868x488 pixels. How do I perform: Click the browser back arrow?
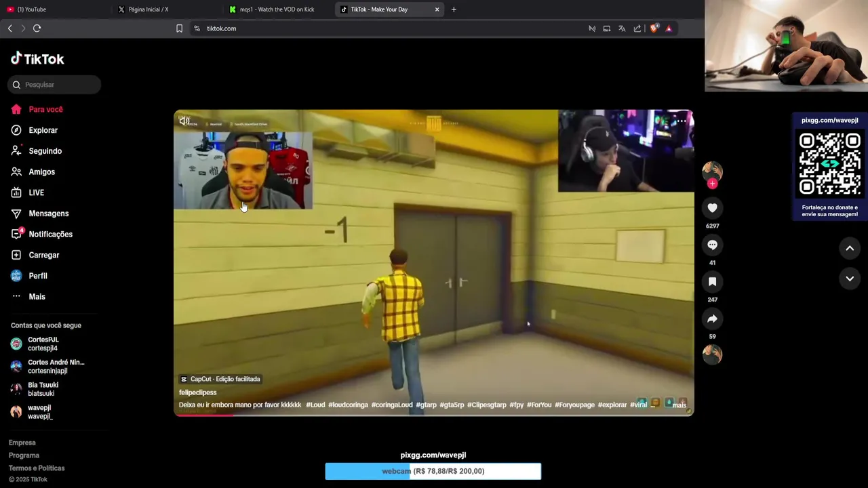(x=9, y=28)
